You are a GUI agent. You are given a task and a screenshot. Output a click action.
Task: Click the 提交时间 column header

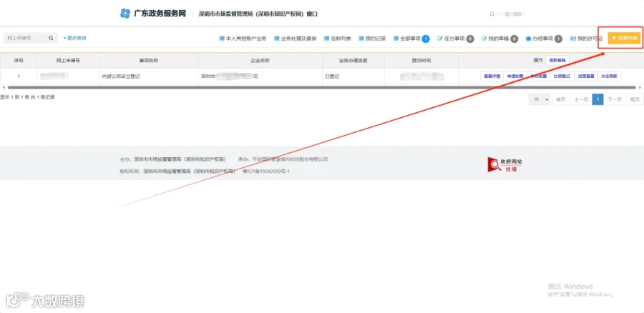pyautogui.click(x=421, y=60)
